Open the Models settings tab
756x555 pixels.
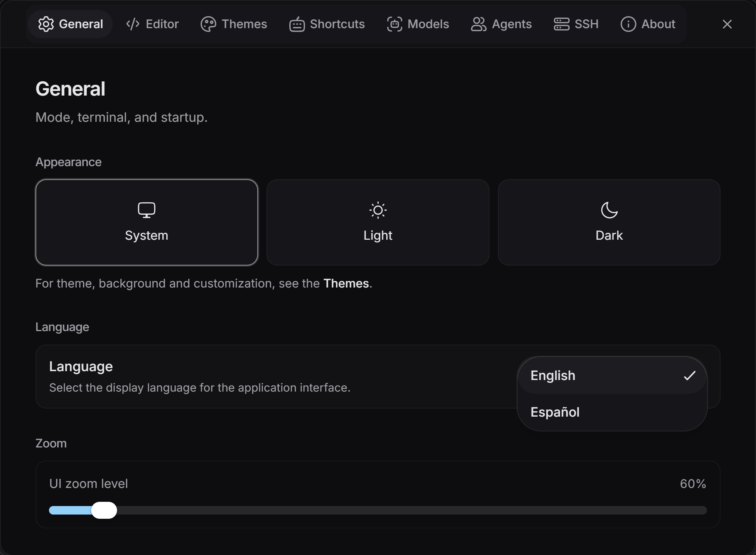coord(418,24)
